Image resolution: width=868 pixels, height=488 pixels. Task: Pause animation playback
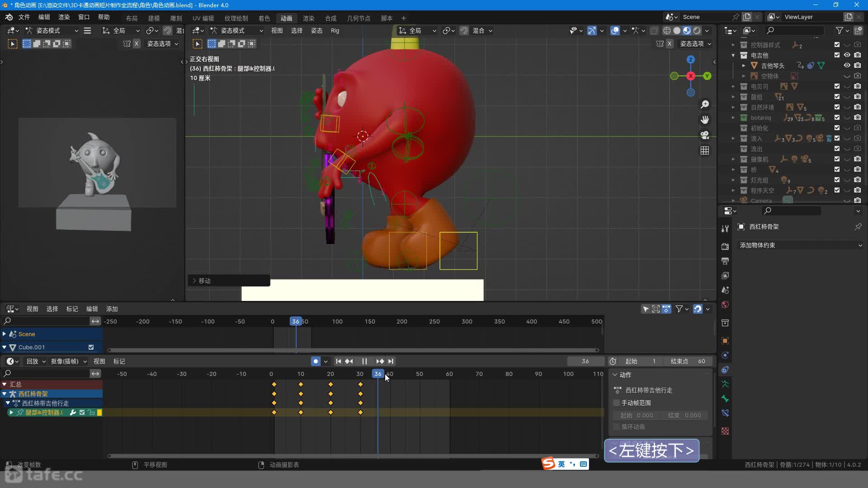[364, 361]
